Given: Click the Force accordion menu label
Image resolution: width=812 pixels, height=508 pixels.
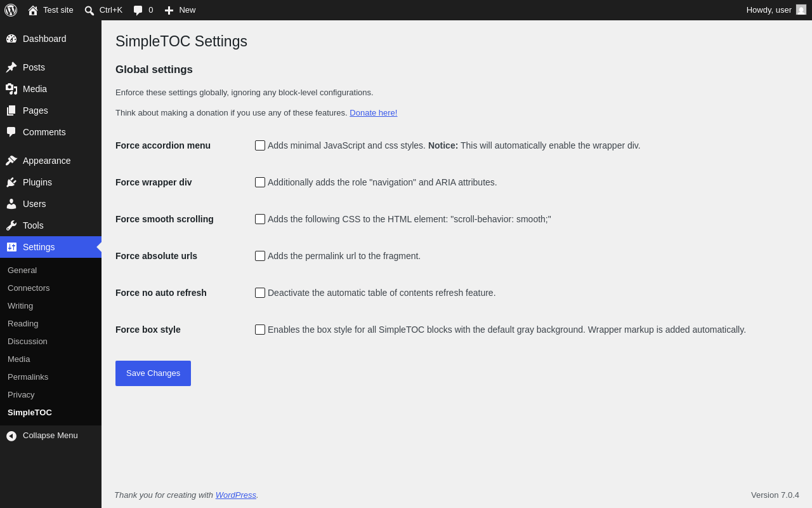Looking at the screenshot, I should point(163,145).
